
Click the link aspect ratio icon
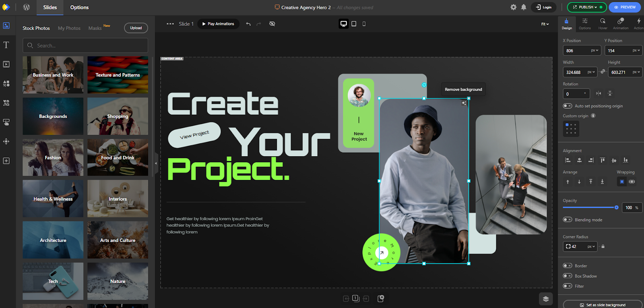pos(603,72)
